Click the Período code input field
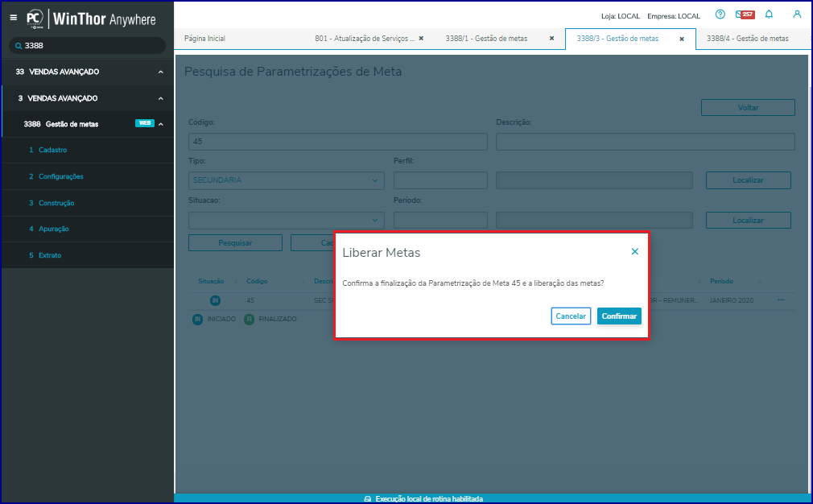This screenshot has width=813, height=504. [440, 221]
